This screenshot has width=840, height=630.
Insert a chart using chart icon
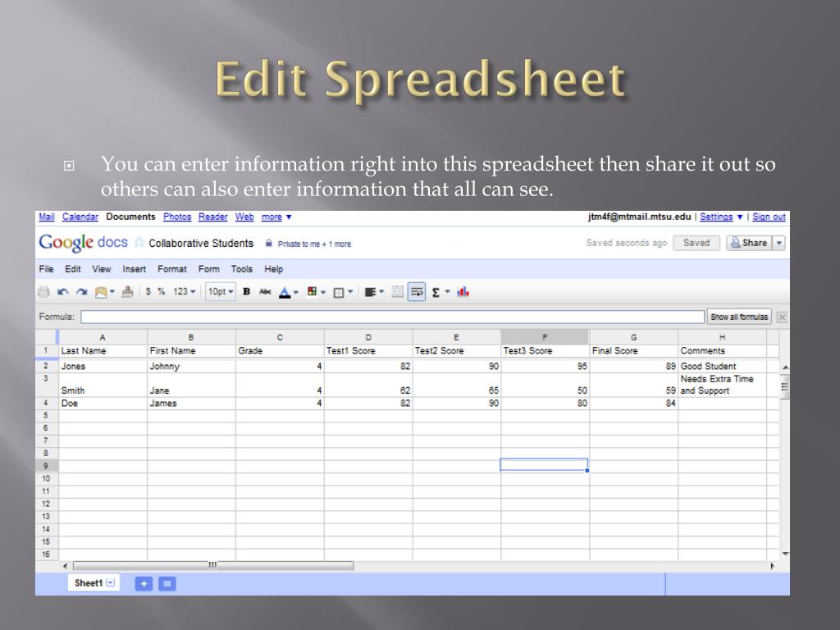(x=463, y=292)
